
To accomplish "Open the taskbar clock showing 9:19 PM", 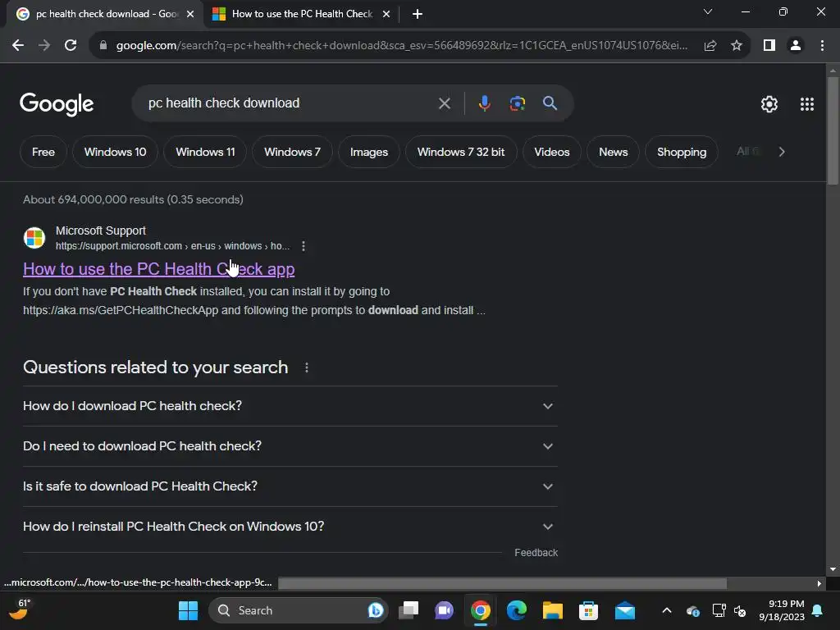I will click(x=781, y=610).
